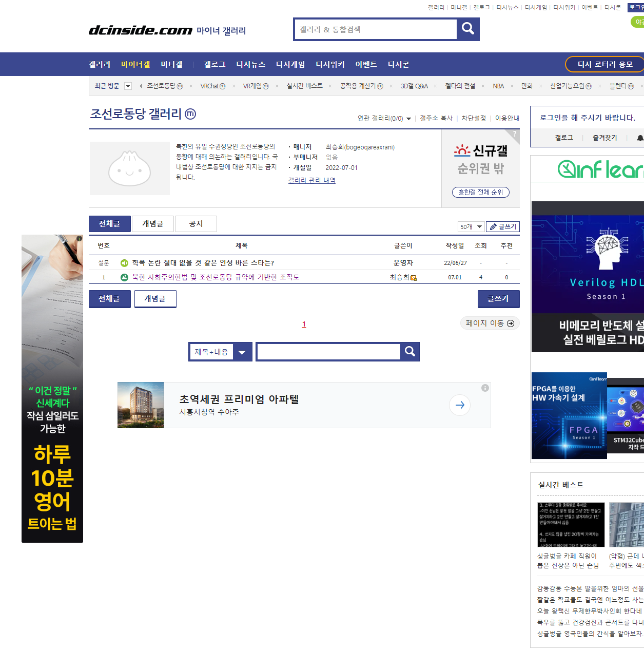644x649 pixels.
Task: Open 갤로그 in main navigation
Action: [x=214, y=64]
